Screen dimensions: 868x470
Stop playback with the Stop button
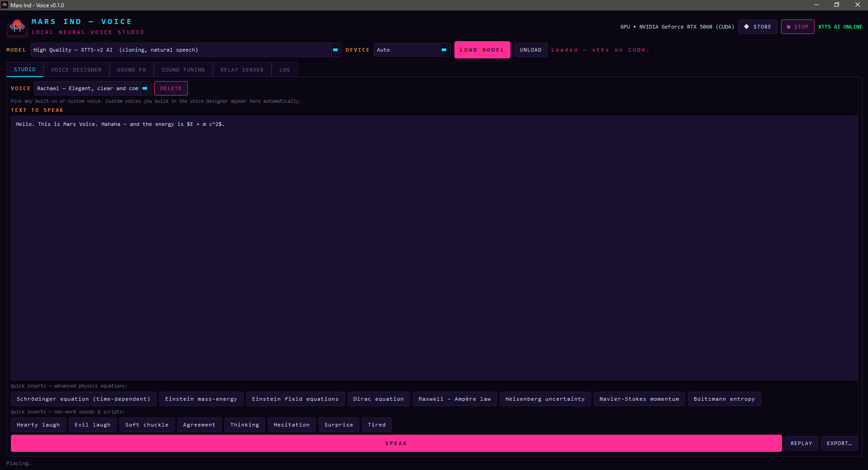pos(797,27)
